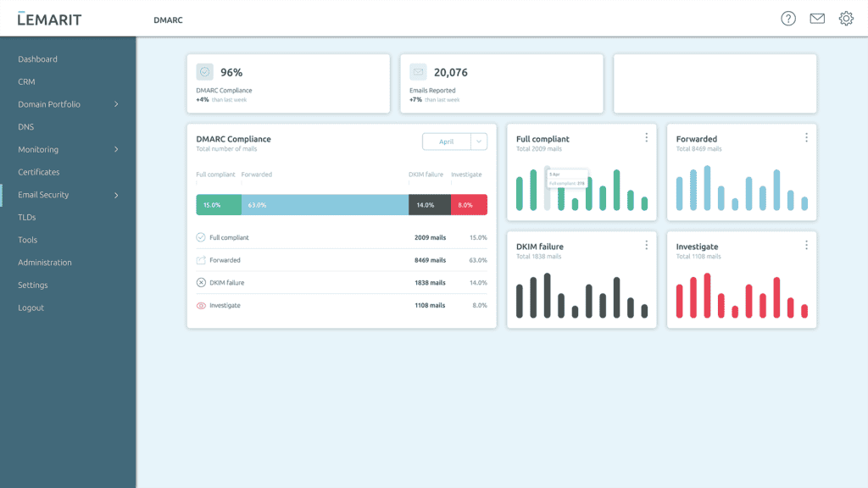Click the Emails Reported envelope icon
The image size is (868, 488).
click(418, 72)
